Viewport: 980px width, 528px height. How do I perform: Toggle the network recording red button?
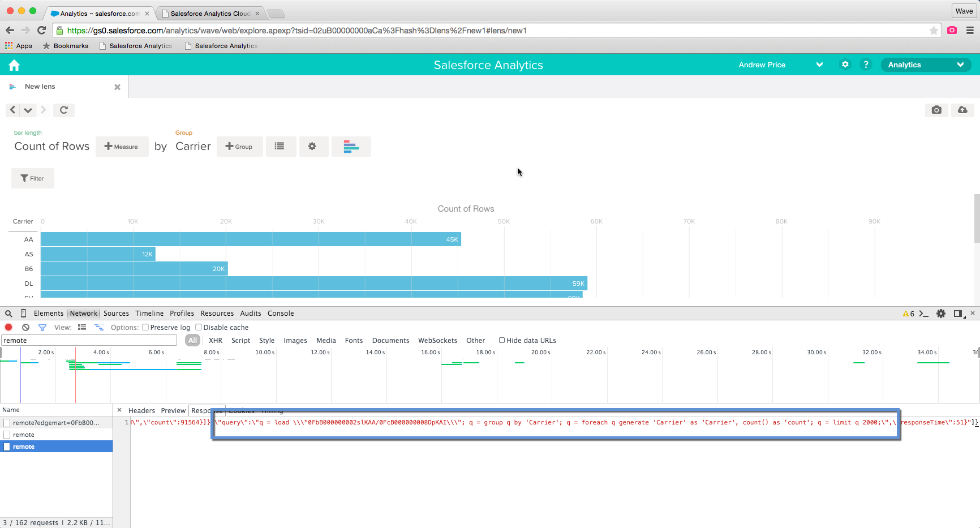(x=8, y=327)
